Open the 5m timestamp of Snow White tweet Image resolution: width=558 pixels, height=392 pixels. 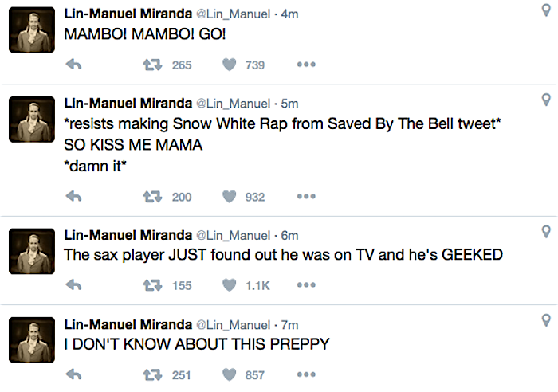(290, 104)
